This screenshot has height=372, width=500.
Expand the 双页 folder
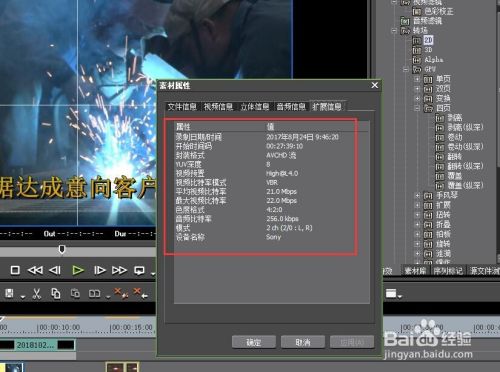click(x=417, y=89)
